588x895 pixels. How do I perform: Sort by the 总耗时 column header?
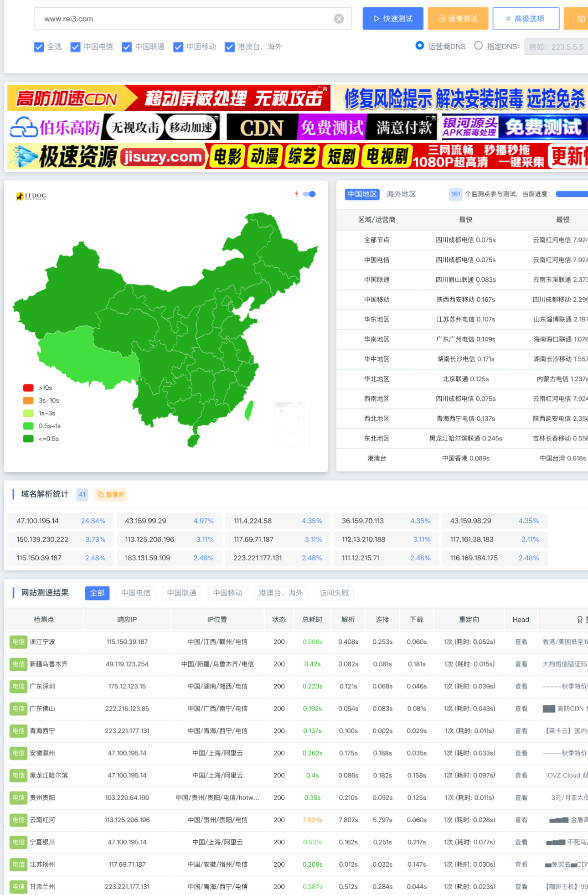pos(312,620)
